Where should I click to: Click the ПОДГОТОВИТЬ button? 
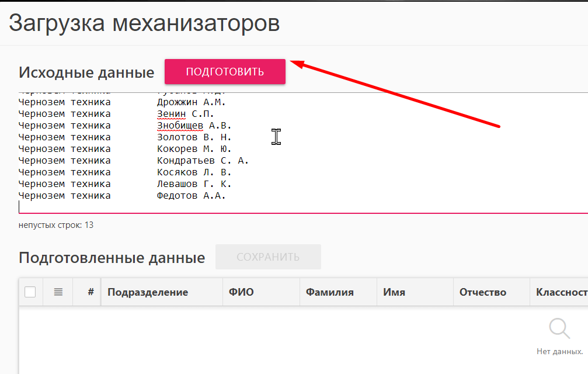coord(225,72)
